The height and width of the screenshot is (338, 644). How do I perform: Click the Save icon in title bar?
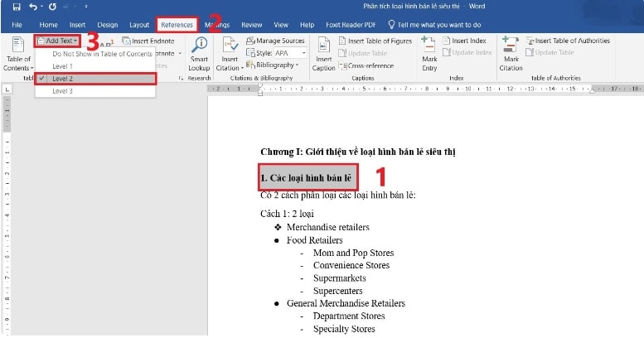(17, 7)
